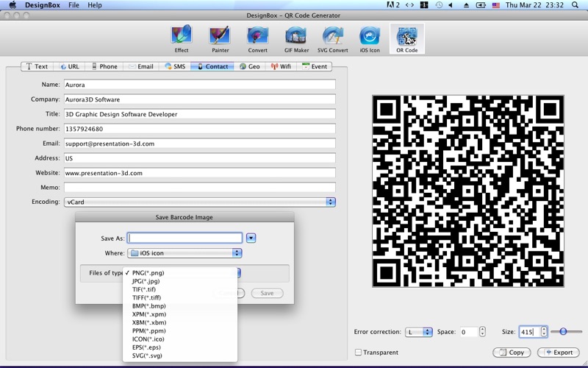Click the Save As filename field

(185, 238)
